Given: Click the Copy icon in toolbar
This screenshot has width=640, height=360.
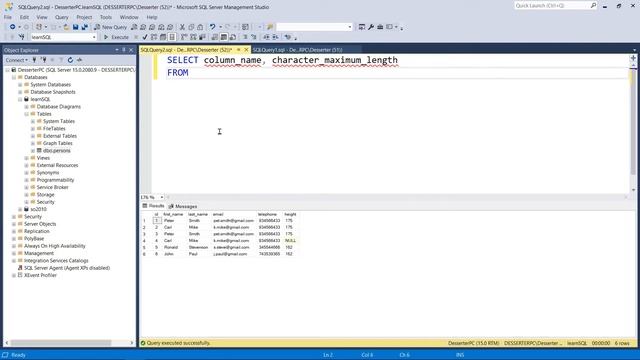Looking at the screenshot, I should point(191,27).
